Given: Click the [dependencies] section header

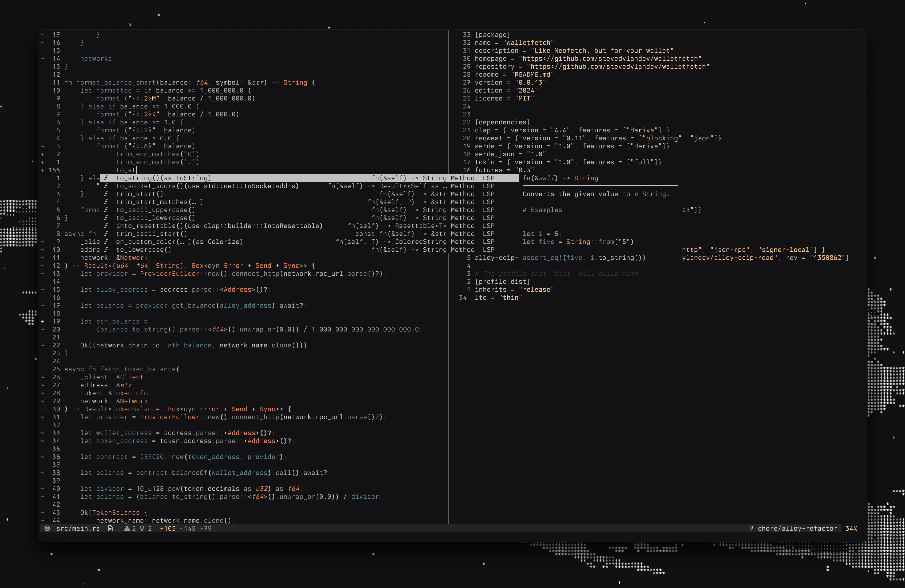Looking at the screenshot, I should [x=502, y=122].
